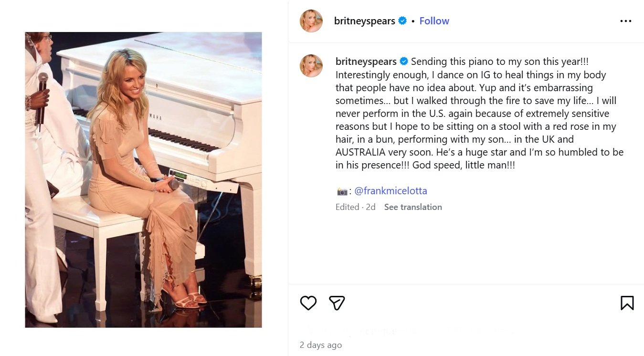
Task: Click the britneyspears username in the caption
Action: coord(366,62)
